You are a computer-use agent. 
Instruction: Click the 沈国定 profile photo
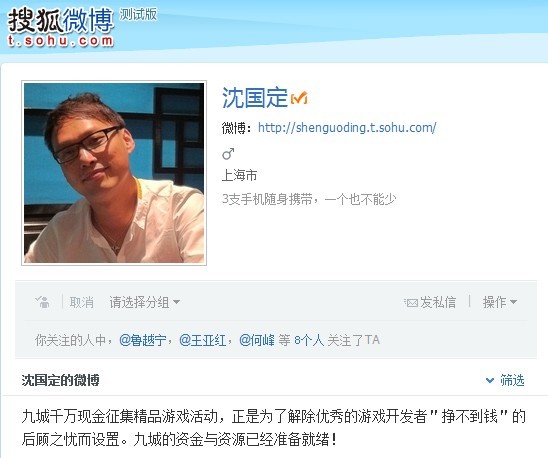pos(114,173)
